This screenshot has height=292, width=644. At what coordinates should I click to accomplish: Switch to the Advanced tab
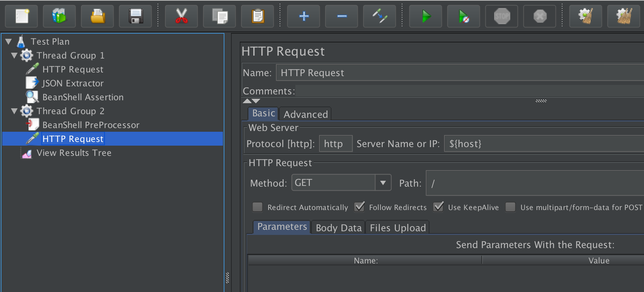click(x=306, y=115)
